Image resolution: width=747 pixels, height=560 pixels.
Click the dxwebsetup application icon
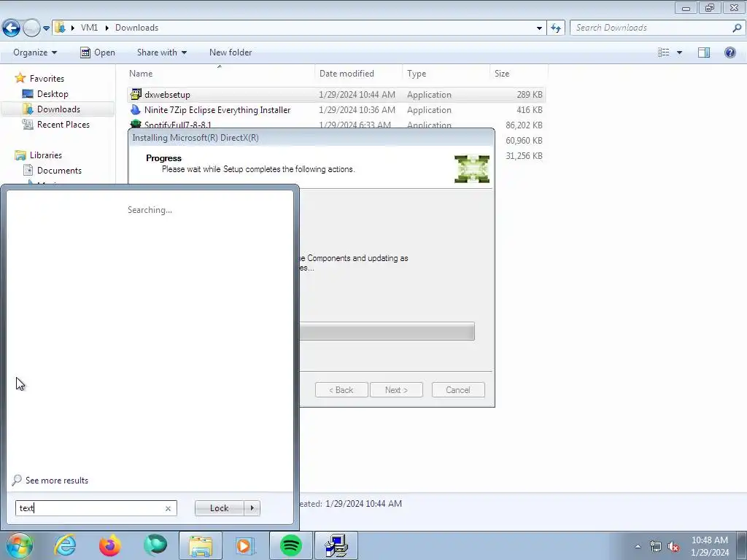136,94
